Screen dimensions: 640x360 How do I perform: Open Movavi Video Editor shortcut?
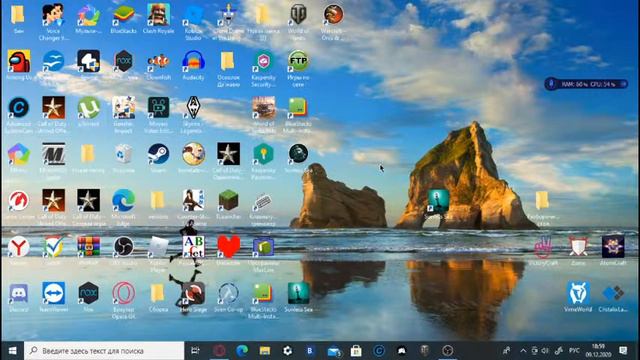click(x=158, y=108)
